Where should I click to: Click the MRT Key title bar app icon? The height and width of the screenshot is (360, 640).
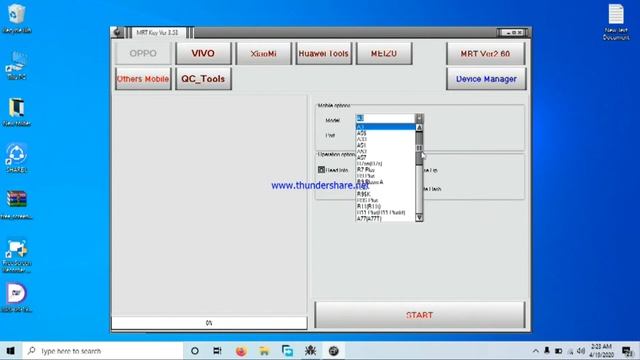point(118,32)
